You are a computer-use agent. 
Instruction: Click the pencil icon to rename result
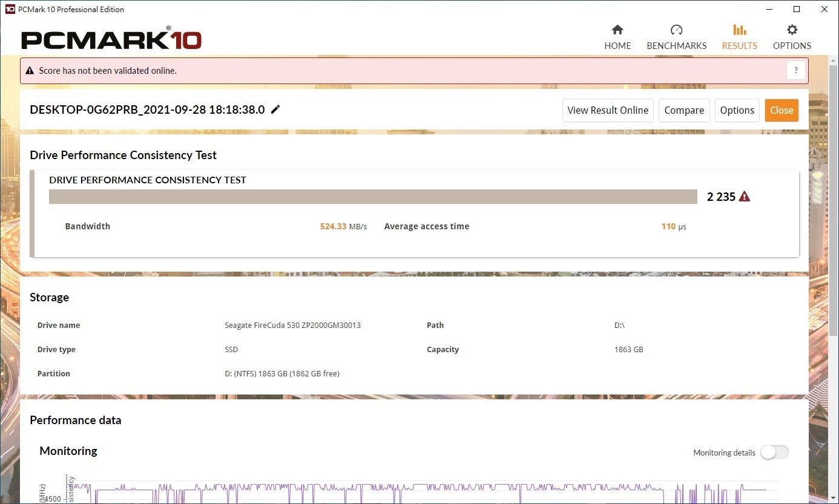coord(275,110)
